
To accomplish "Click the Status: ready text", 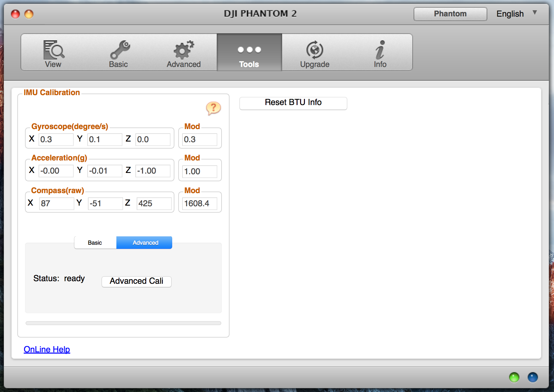I will 59,279.
